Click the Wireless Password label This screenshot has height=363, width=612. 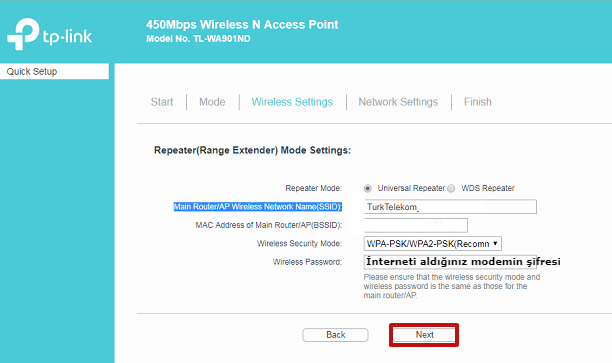click(x=307, y=262)
